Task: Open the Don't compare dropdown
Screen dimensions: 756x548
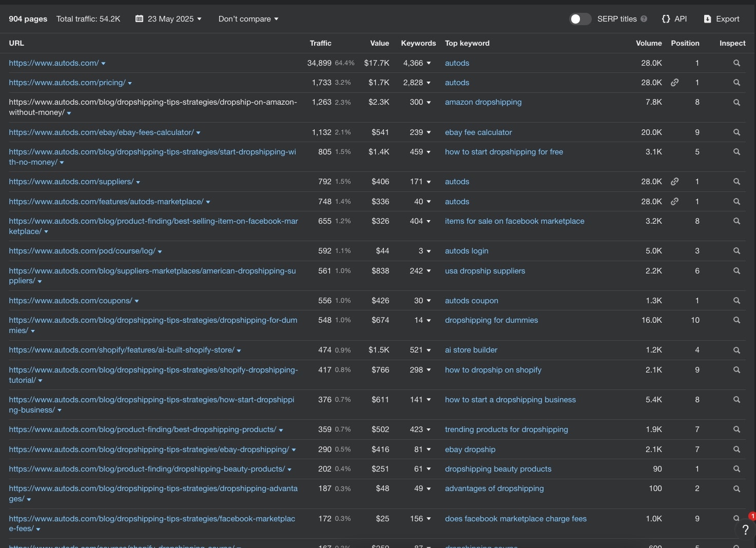Action: (x=248, y=18)
